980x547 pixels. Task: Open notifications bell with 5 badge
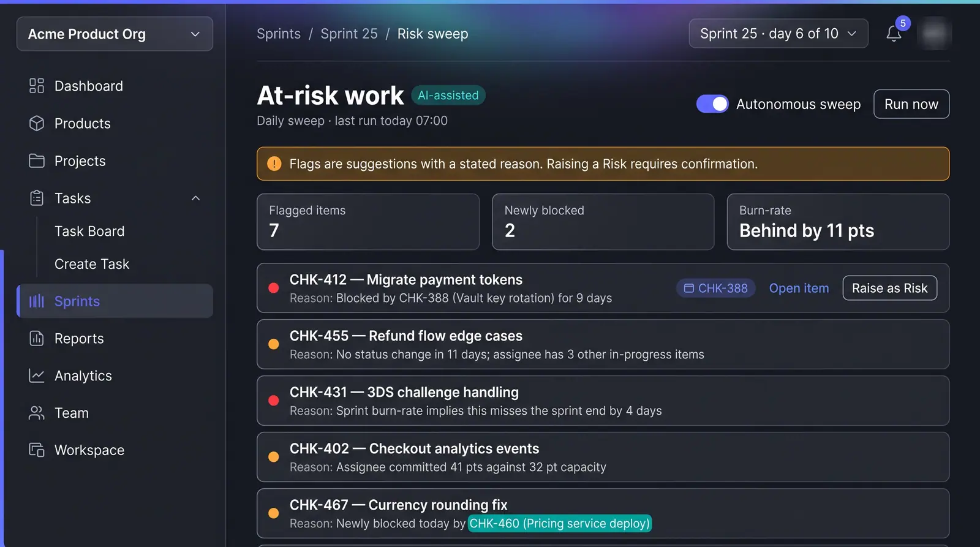coord(894,33)
